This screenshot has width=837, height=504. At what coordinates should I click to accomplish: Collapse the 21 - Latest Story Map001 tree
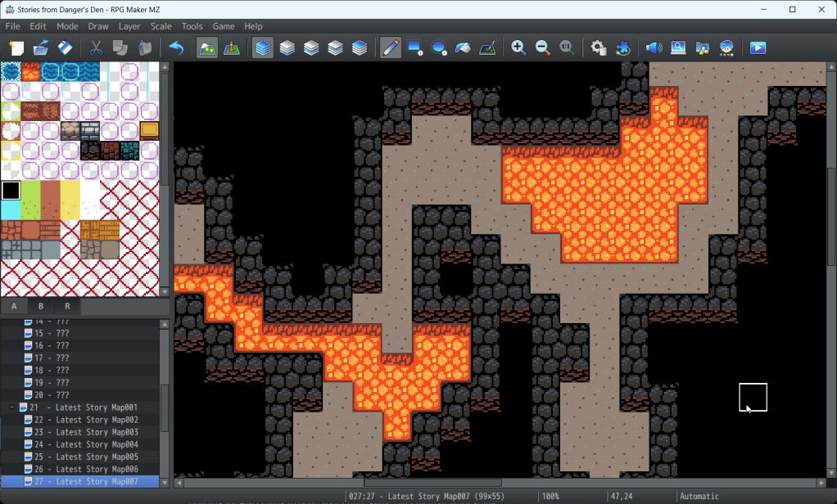pos(11,407)
